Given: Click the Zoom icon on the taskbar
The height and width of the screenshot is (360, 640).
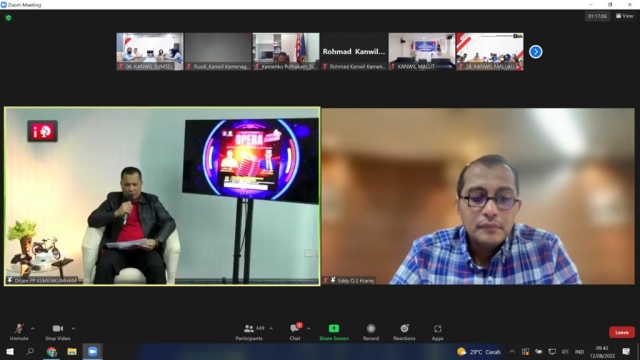Looking at the screenshot, I should click(x=93, y=351).
